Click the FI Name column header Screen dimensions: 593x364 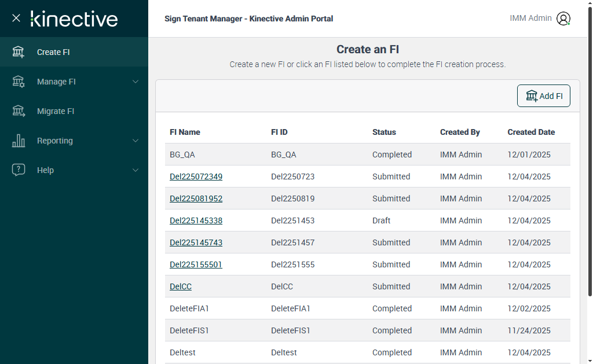(x=185, y=132)
